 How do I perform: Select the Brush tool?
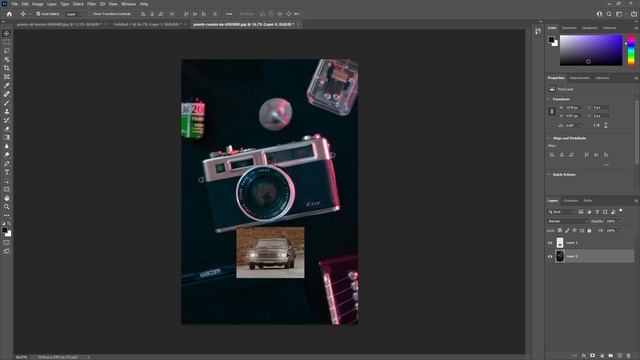coord(7,102)
